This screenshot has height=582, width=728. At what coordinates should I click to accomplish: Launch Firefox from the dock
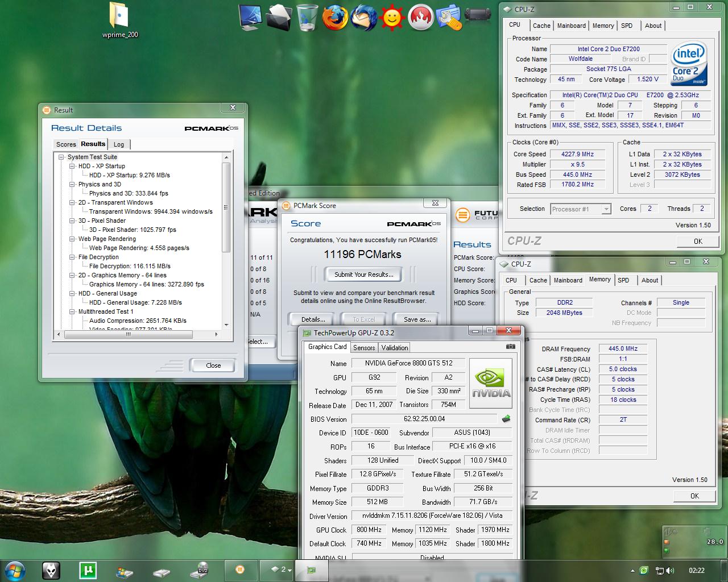[x=335, y=18]
